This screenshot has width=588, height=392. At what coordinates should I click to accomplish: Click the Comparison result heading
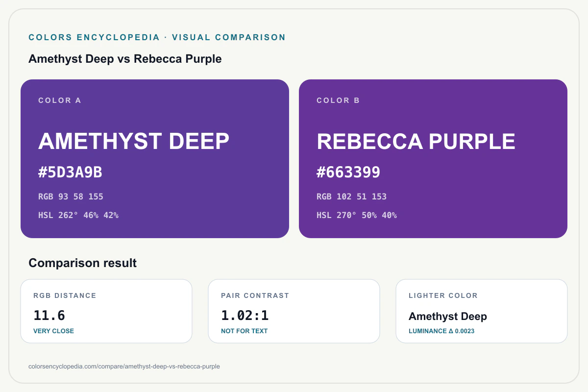pos(83,263)
